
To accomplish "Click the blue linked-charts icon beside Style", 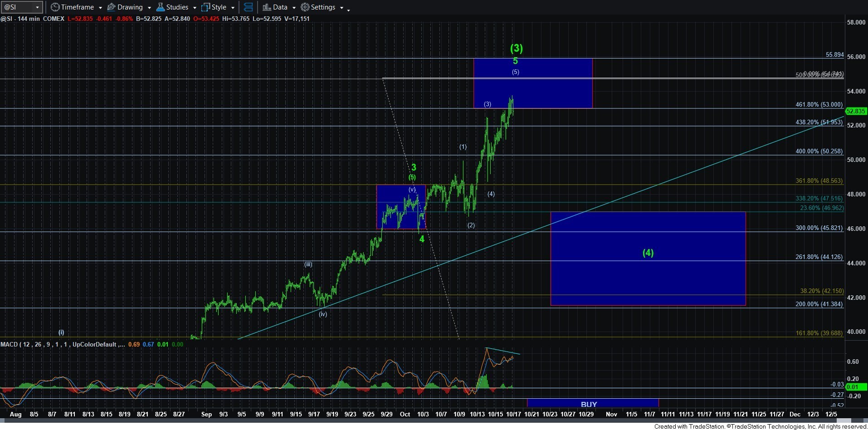I will pyautogui.click(x=249, y=7).
